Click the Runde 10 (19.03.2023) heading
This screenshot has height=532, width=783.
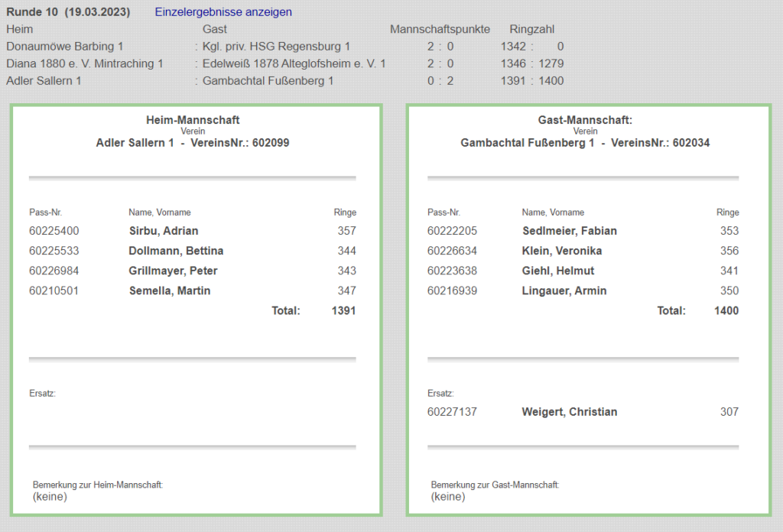click(68, 12)
